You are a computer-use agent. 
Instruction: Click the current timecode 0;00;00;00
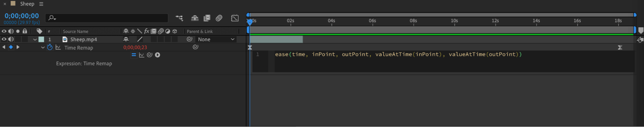pyautogui.click(x=22, y=16)
